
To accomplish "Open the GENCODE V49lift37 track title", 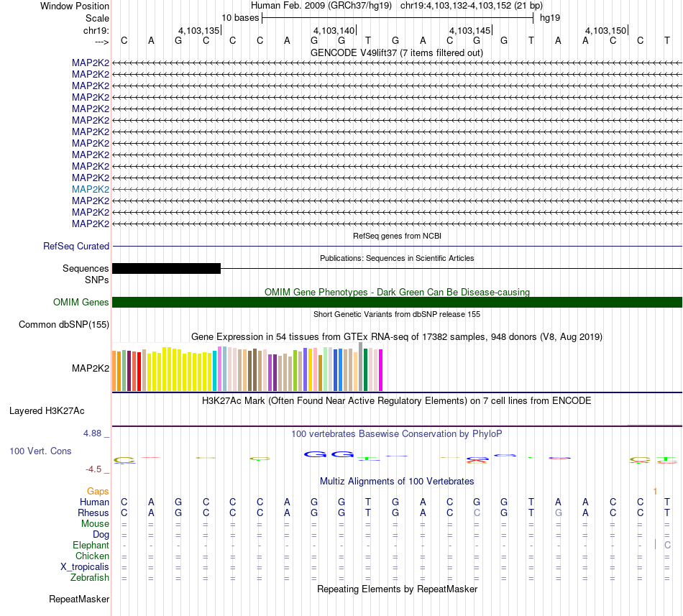I will 396,52.
